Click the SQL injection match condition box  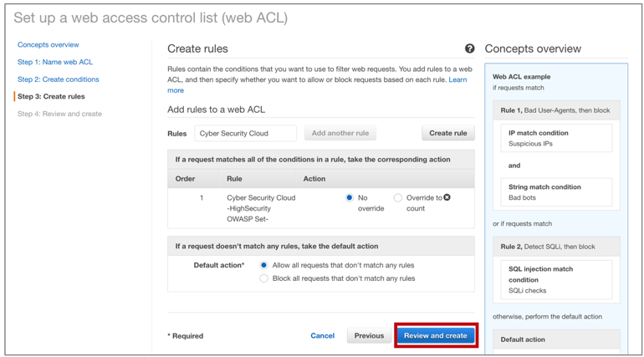point(556,279)
